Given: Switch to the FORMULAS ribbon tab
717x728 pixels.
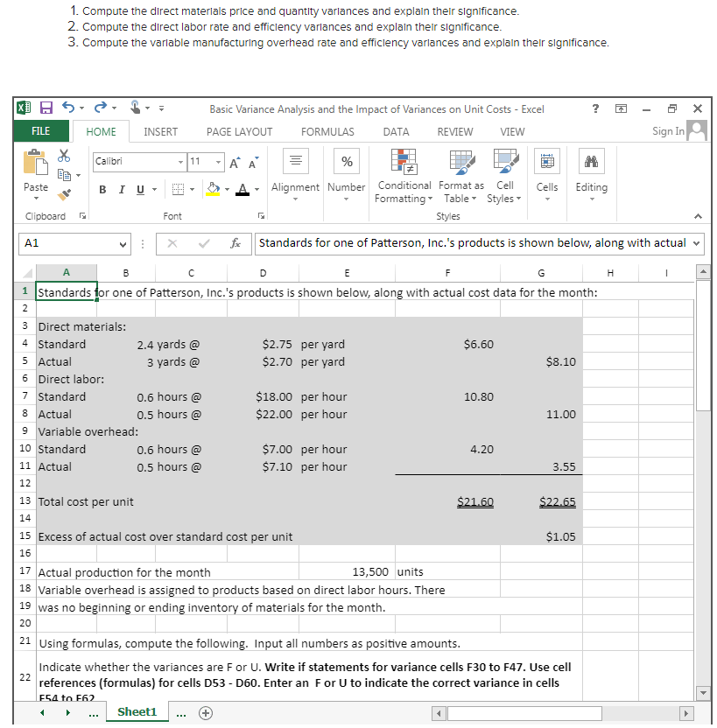Looking at the screenshot, I should tap(327, 132).
